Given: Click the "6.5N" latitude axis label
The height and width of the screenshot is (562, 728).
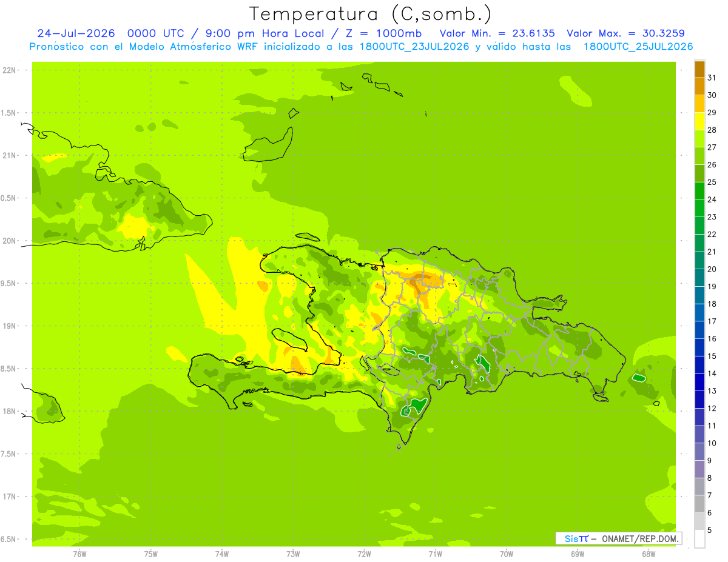Looking at the screenshot, I should click(9, 539).
